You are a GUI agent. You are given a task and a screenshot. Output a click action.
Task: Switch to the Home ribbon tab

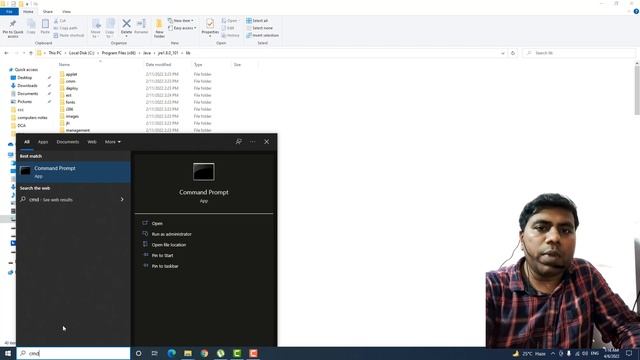click(28, 11)
